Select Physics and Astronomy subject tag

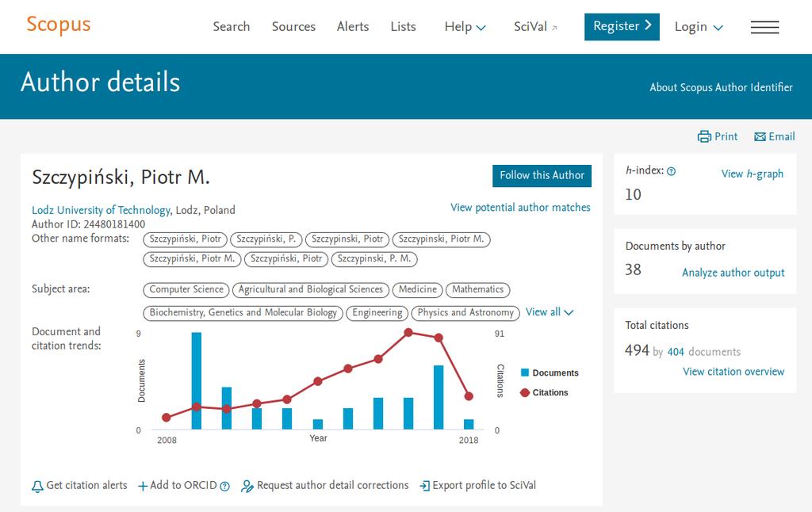465,313
